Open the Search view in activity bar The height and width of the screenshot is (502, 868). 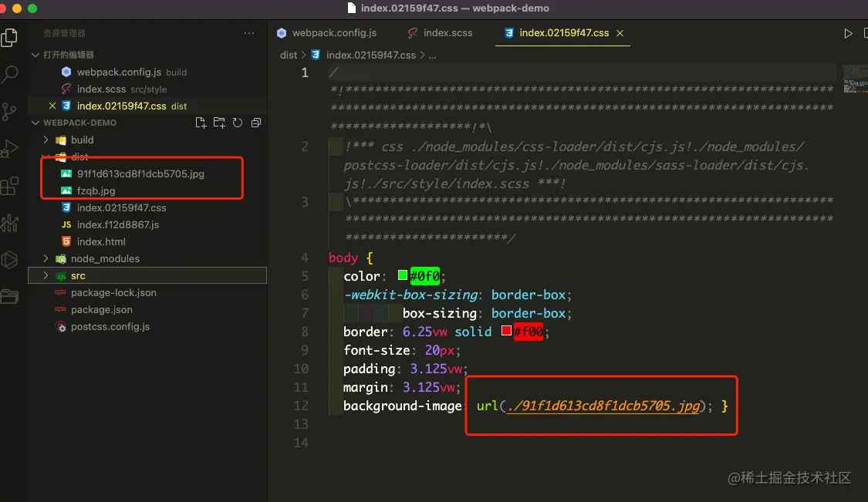point(9,74)
